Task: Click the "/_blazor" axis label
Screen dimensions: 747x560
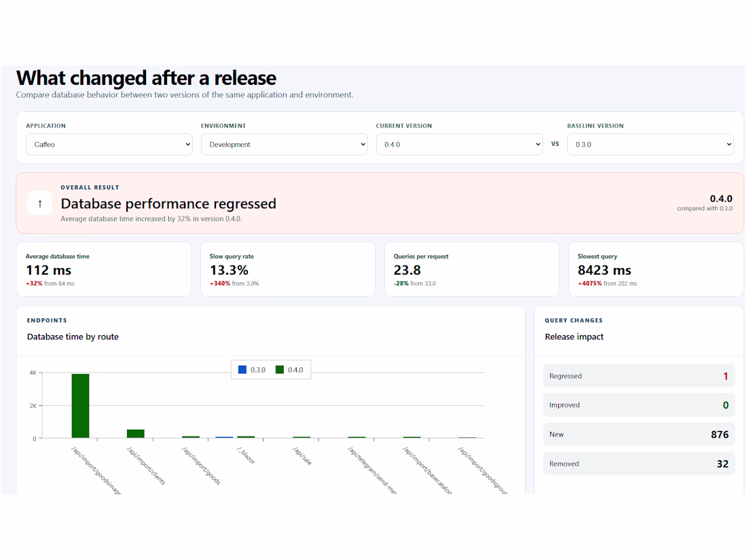Action: pyautogui.click(x=247, y=455)
